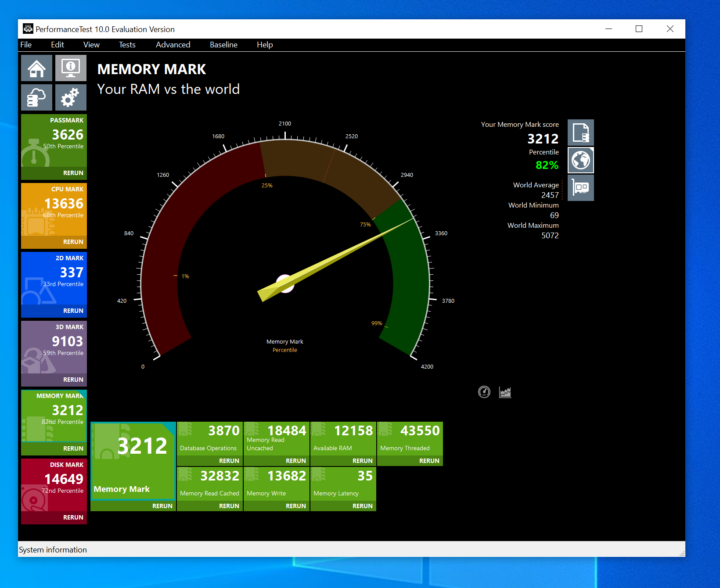This screenshot has width=720, height=588.
Task: Click the Memory Read Uncached 18484 tile
Action: click(x=277, y=438)
